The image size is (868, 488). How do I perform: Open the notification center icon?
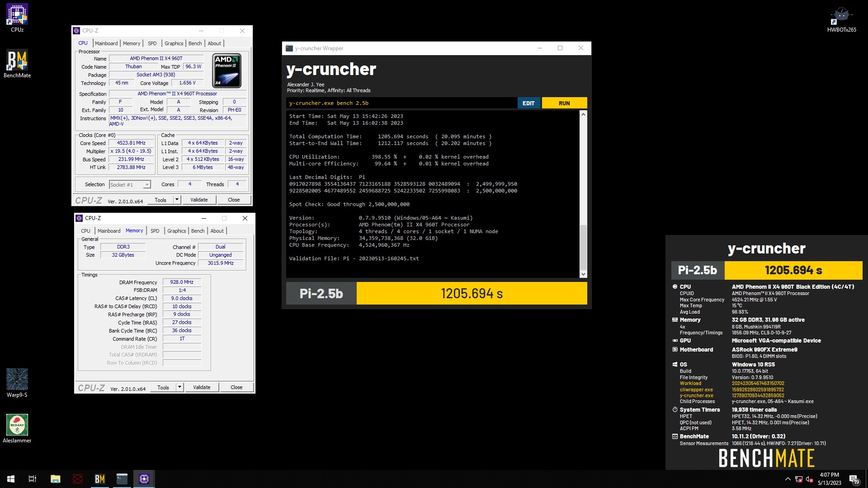tap(854, 479)
